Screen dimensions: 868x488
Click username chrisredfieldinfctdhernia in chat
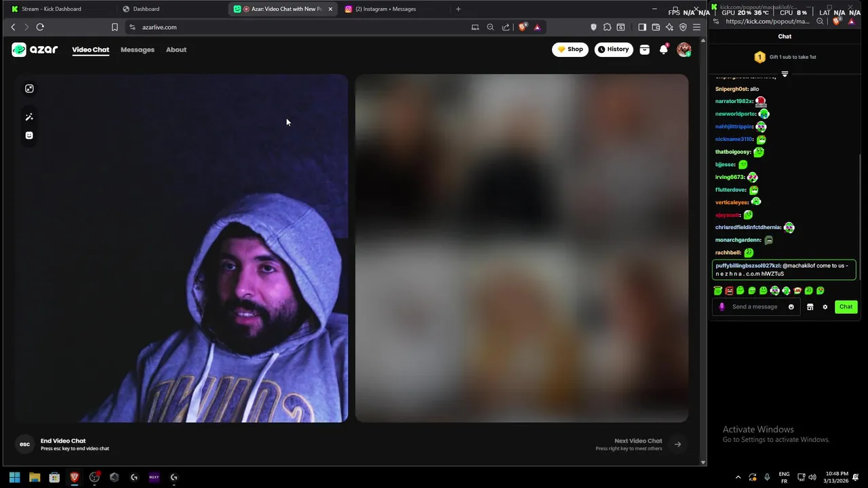[x=748, y=227]
